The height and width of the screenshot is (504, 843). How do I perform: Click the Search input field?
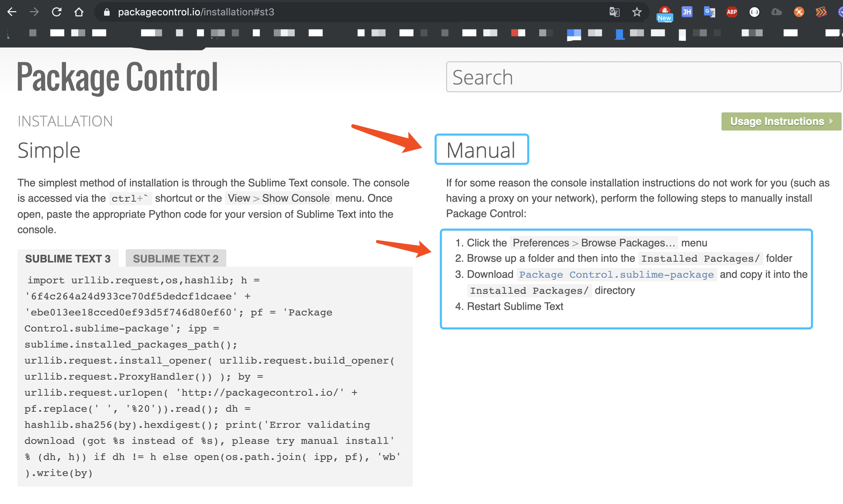643,76
